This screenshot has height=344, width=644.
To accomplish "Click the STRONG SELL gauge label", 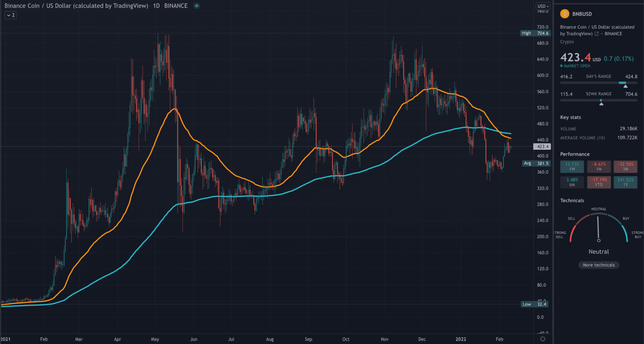I will tap(560, 234).
